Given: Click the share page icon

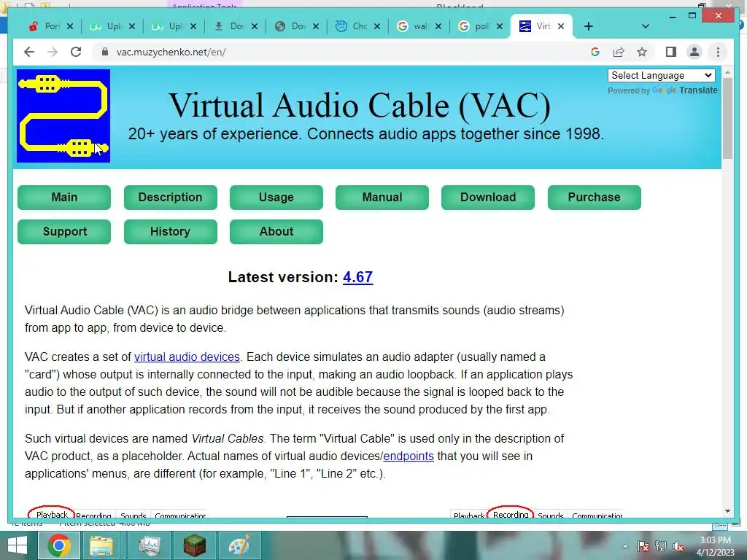Looking at the screenshot, I should pyautogui.click(x=619, y=52).
